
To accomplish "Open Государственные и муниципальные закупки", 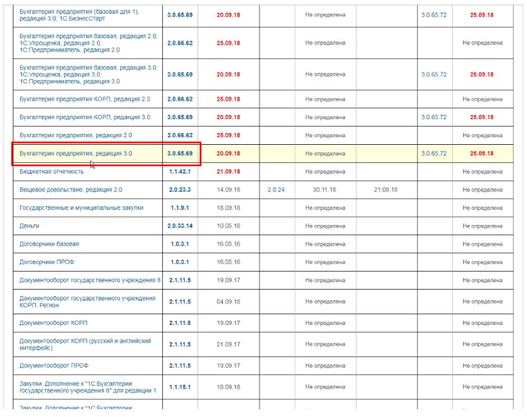I will coord(81,208).
